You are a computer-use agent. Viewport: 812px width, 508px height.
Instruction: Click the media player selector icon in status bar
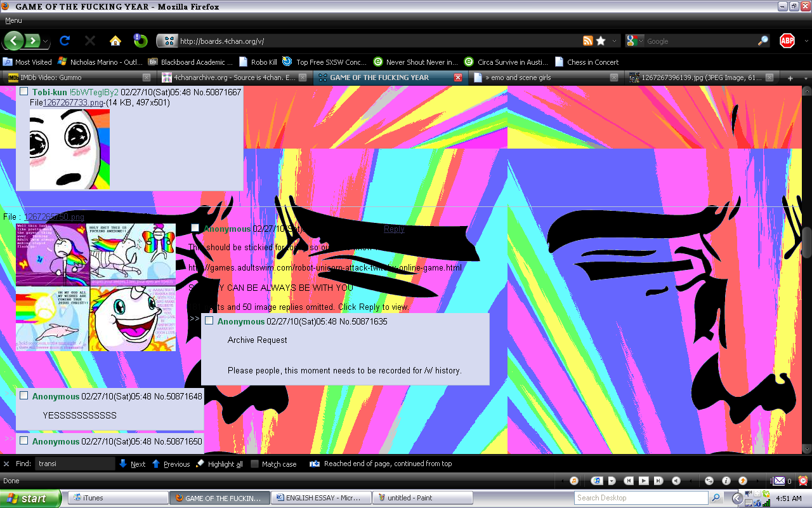(596, 481)
